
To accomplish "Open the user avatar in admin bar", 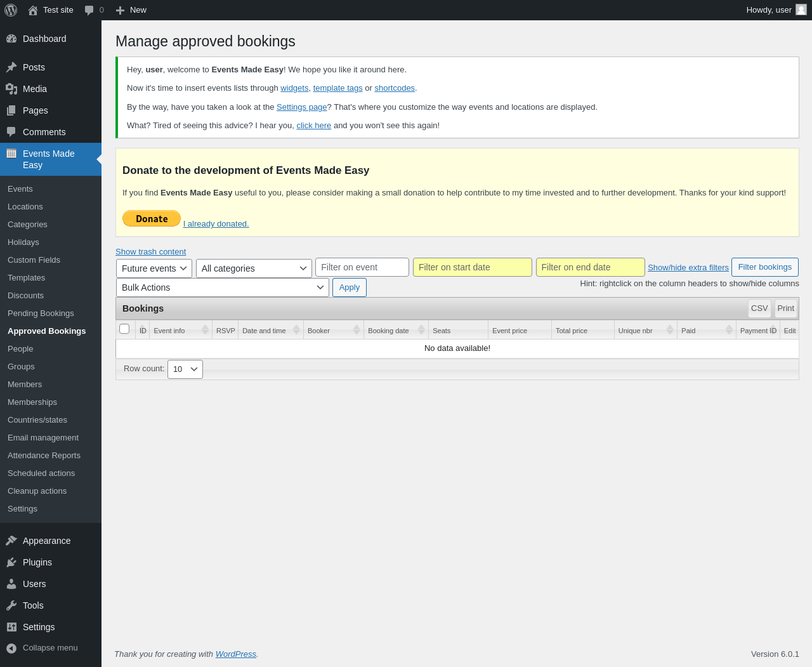I will [801, 10].
